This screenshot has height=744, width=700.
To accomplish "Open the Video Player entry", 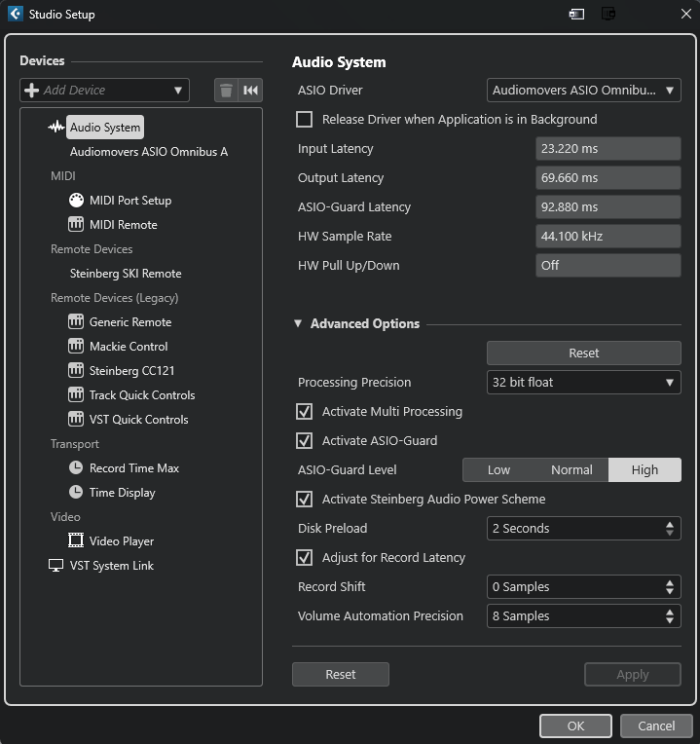I will 121,541.
